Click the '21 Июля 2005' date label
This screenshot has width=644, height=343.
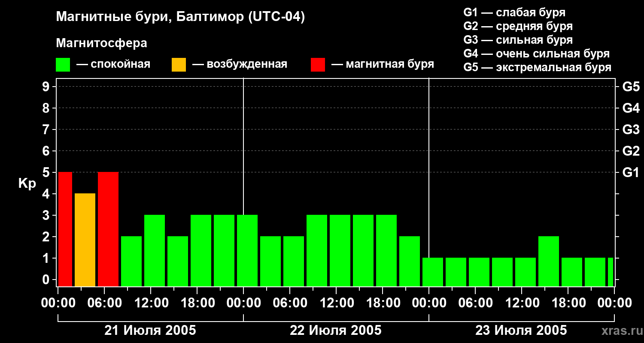[x=150, y=331]
